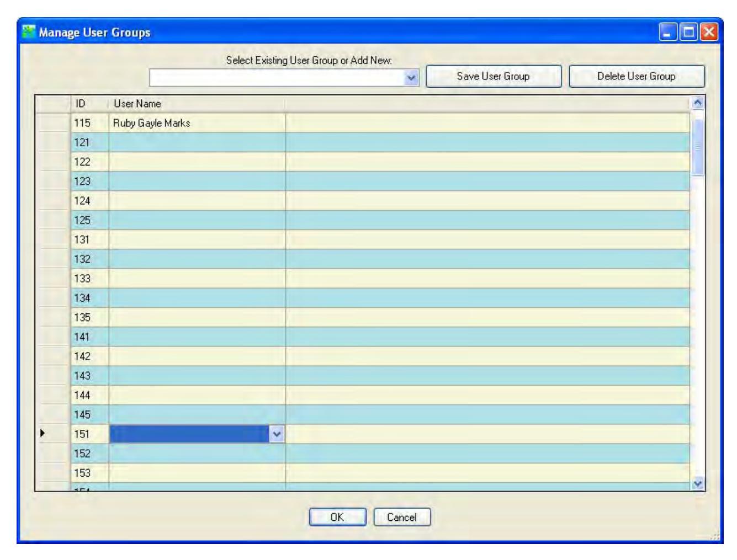
Task: Click the row selector arrow for row 151
Action: pyautogui.click(x=43, y=434)
